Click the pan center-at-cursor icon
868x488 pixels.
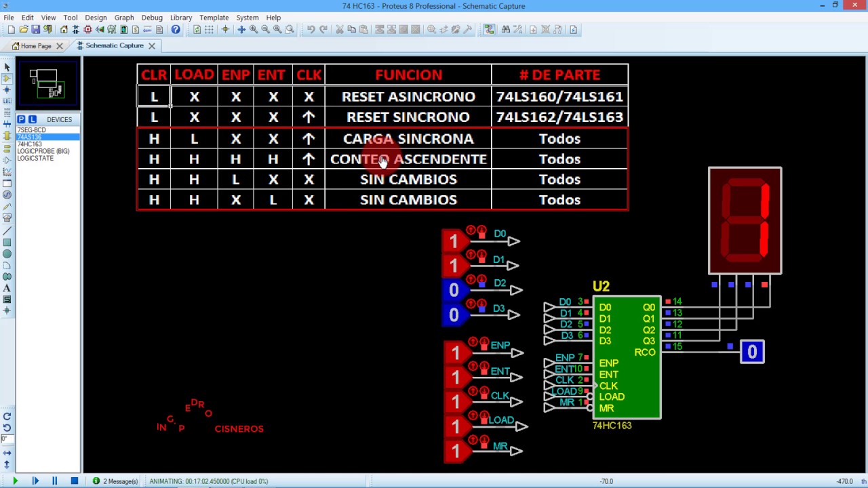(x=241, y=30)
